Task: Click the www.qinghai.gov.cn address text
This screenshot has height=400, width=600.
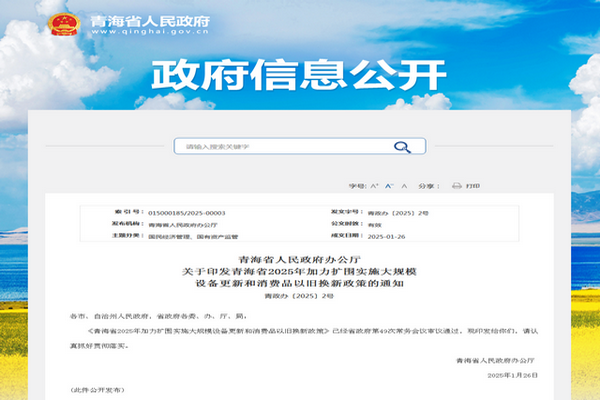Action: pos(148,32)
